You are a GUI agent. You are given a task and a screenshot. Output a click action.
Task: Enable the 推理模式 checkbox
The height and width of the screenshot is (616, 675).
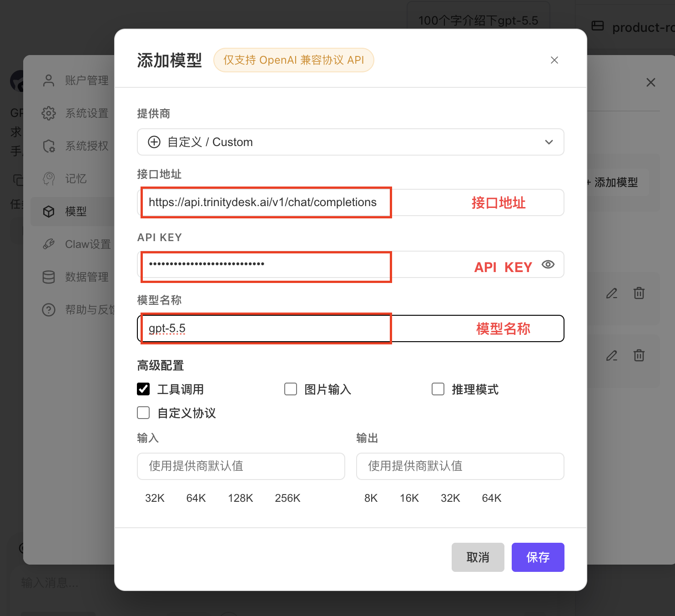point(438,389)
